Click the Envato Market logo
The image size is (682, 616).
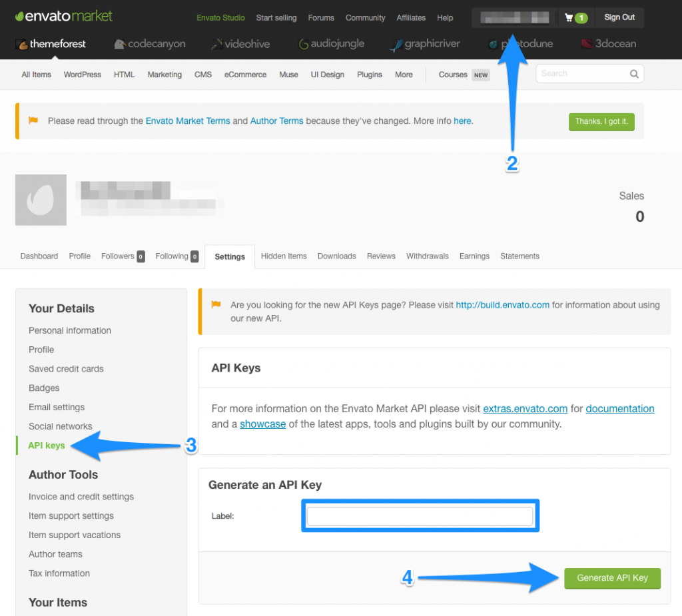pyautogui.click(x=64, y=16)
